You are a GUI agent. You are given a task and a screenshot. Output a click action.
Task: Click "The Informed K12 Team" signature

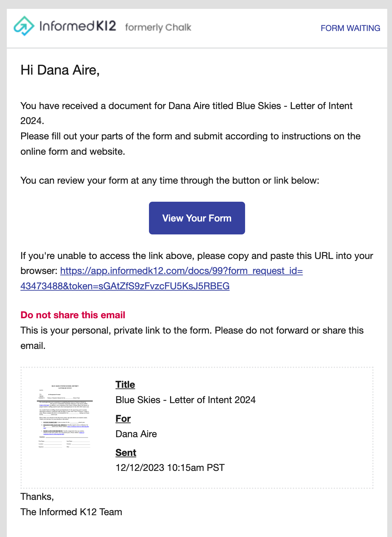[71, 512]
